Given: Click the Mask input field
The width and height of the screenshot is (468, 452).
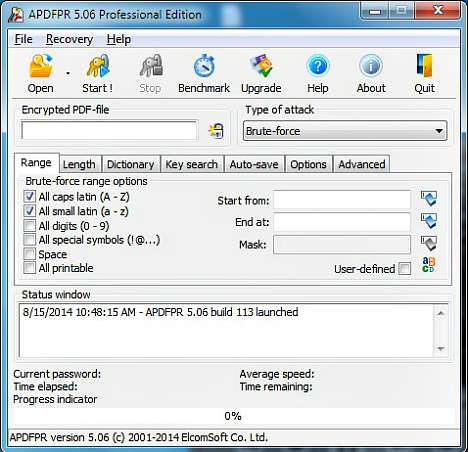Looking at the screenshot, I should pos(342,245).
